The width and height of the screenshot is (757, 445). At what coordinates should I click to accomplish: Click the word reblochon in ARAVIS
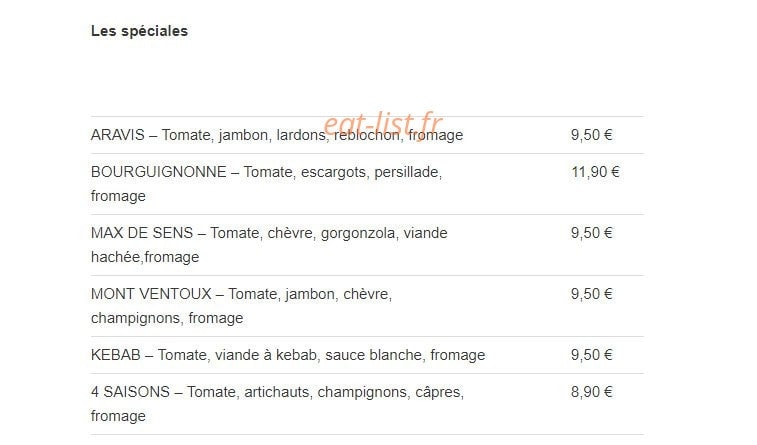pos(366,135)
